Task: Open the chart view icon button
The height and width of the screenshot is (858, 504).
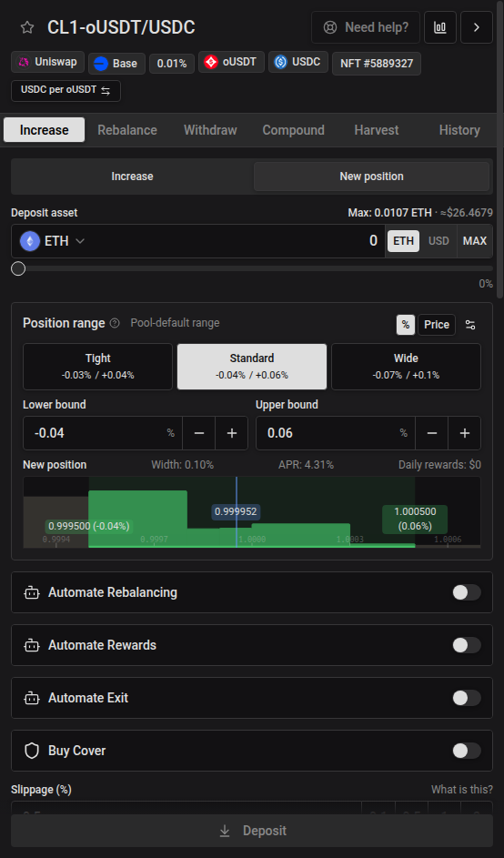Action: 440,27
